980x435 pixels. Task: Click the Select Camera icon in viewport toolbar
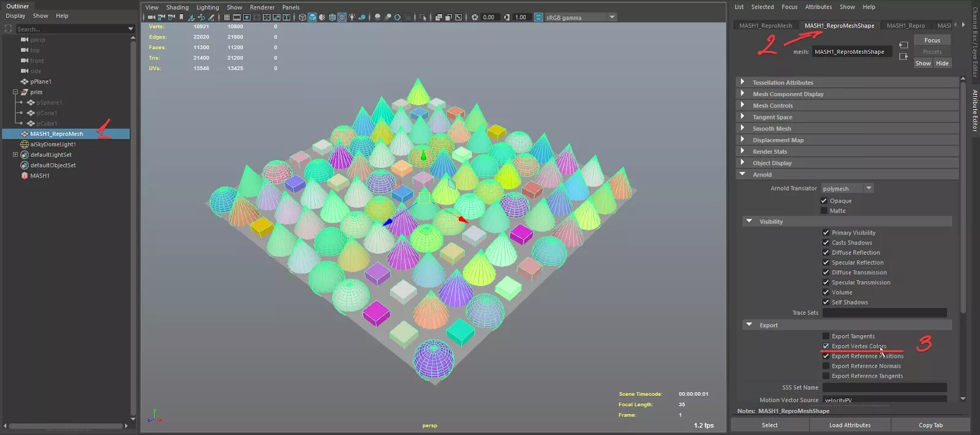tap(151, 17)
